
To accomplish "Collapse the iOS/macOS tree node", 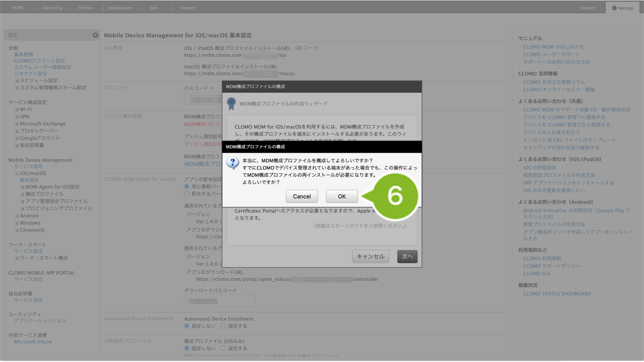I will pyautogui.click(x=17, y=173).
